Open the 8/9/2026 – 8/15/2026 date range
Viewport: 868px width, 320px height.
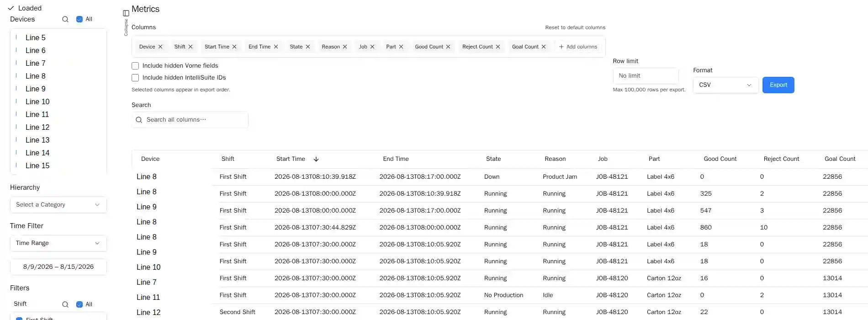(58, 267)
